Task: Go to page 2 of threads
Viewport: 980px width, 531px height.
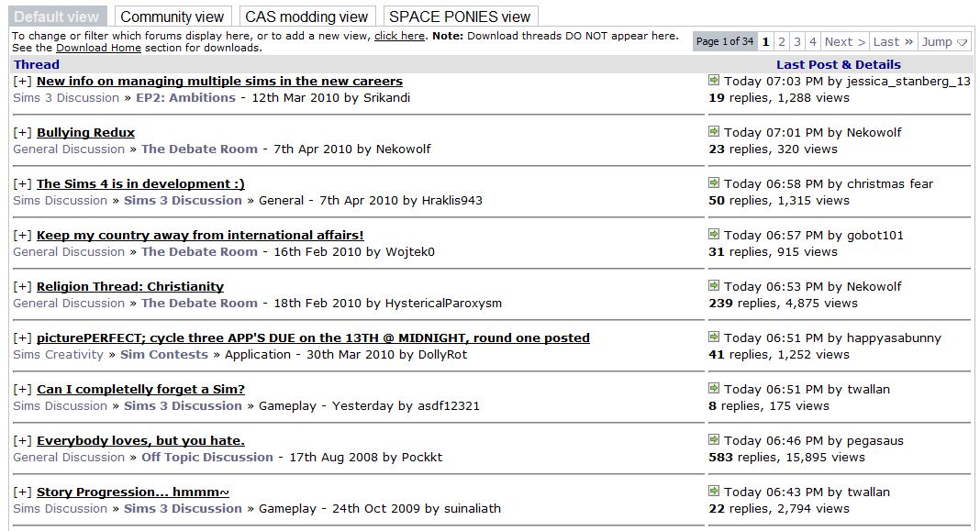Action: (782, 41)
